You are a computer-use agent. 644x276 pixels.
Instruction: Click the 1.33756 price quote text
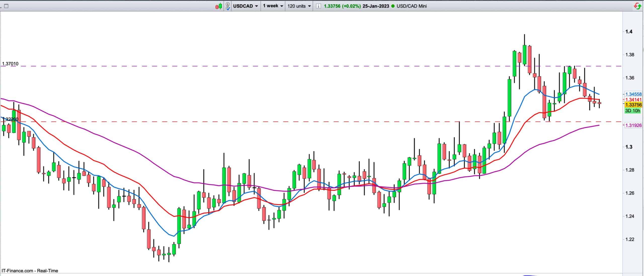tap(333, 6)
